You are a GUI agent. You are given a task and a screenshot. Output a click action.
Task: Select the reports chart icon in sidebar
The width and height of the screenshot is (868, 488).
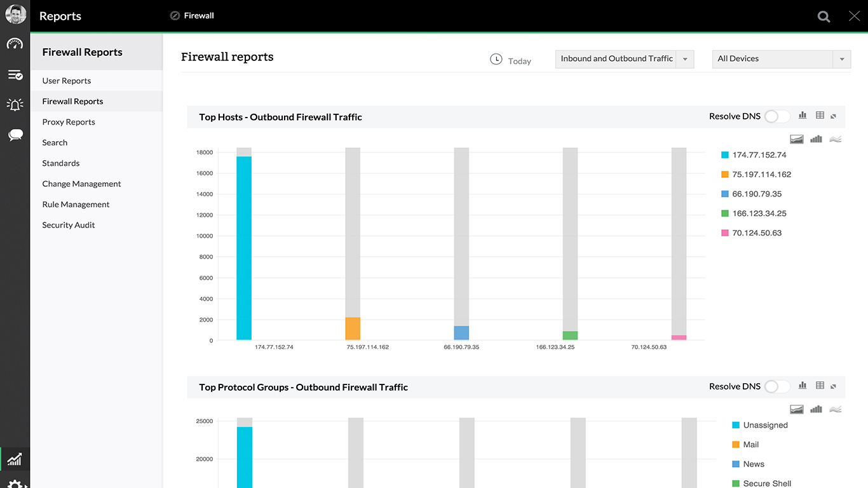point(15,459)
